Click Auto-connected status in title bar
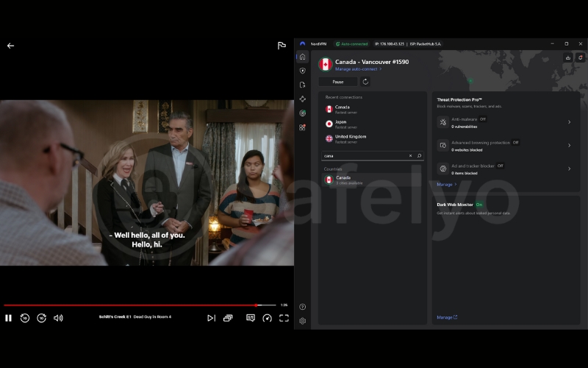Viewport: 588px width, 368px height. coord(352,44)
